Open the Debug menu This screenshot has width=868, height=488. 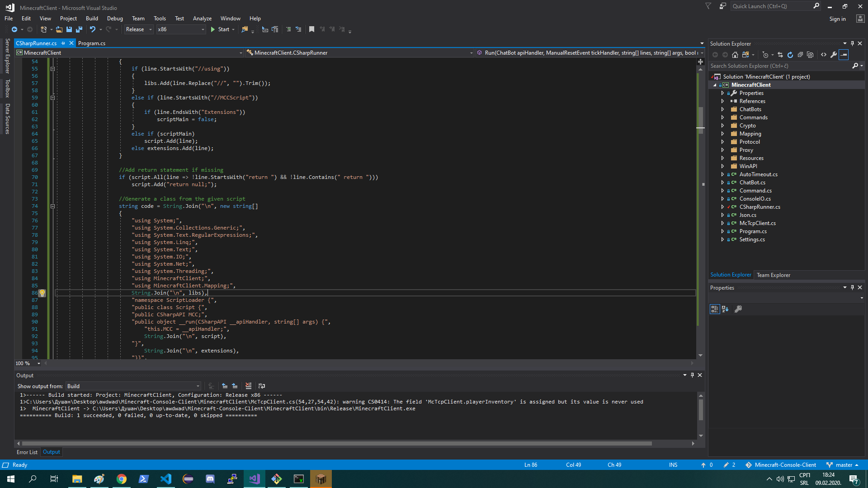115,19
